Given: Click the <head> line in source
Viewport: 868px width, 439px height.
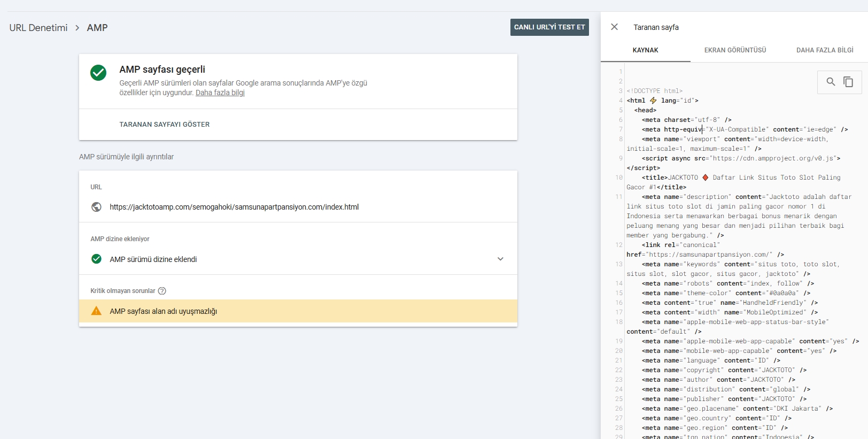Looking at the screenshot, I should click(x=645, y=110).
